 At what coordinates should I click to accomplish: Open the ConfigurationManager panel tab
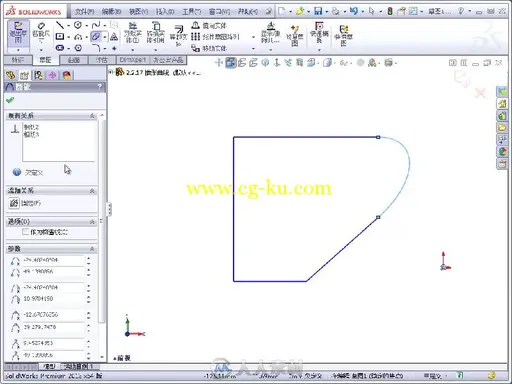(x=38, y=75)
